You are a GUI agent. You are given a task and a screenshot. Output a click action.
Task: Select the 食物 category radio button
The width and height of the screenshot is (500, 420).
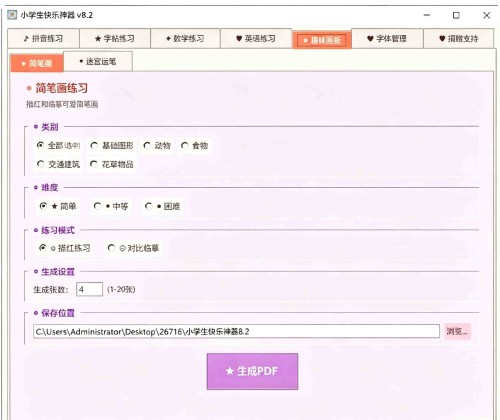tap(195, 146)
